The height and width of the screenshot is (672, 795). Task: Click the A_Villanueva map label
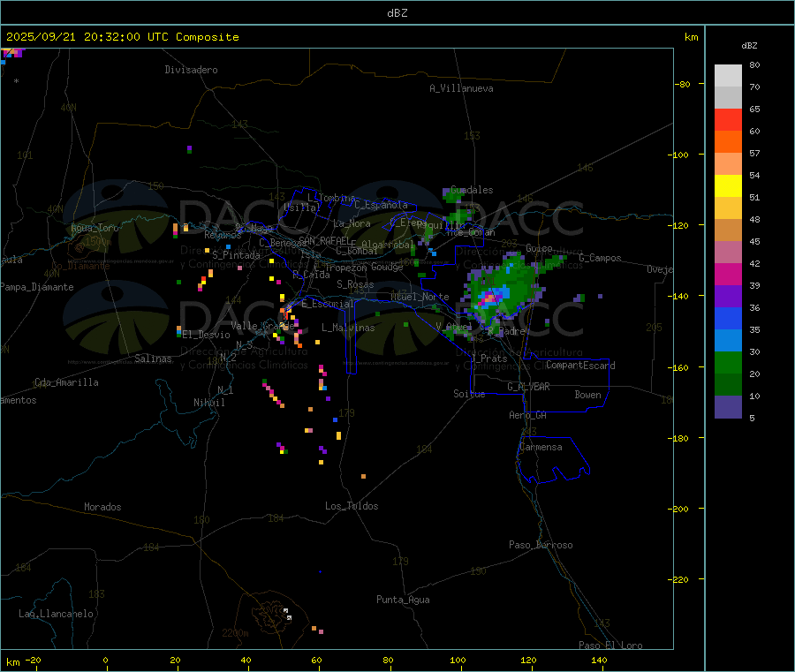point(461,88)
